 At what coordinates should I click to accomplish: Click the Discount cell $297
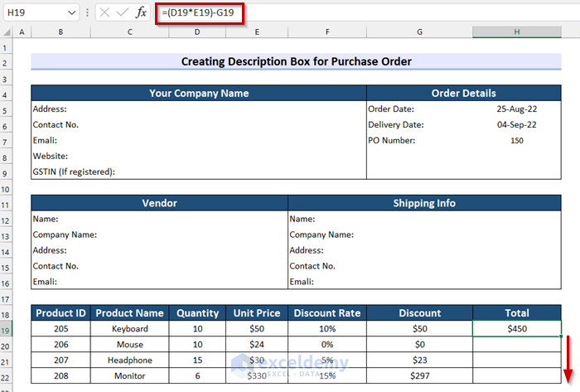pyautogui.click(x=420, y=376)
